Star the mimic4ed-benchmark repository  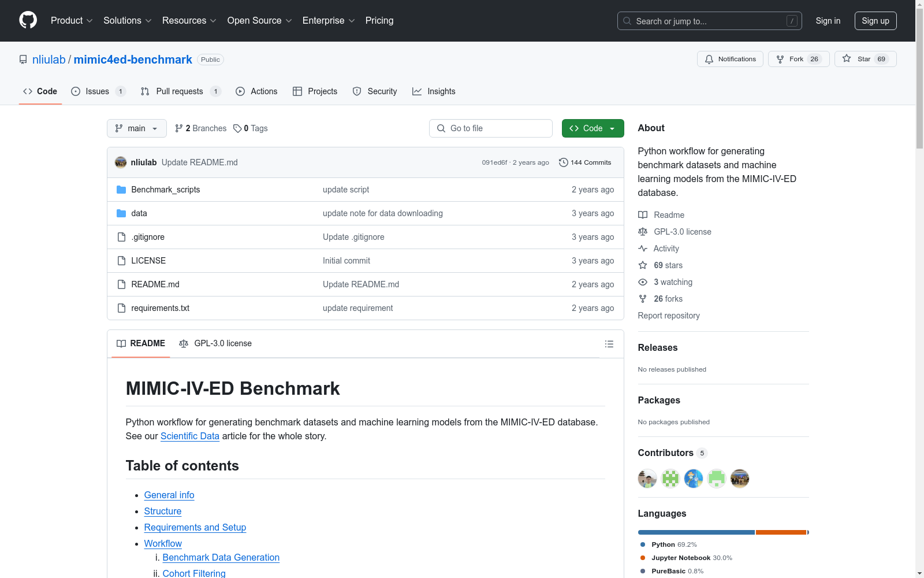[x=865, y=59]
